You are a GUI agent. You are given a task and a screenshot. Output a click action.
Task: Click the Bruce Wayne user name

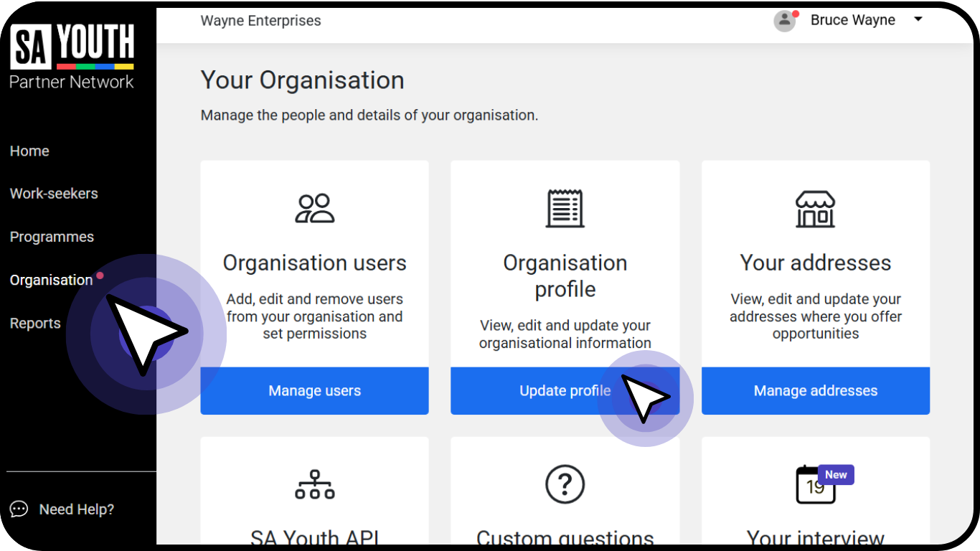[852, 20]
